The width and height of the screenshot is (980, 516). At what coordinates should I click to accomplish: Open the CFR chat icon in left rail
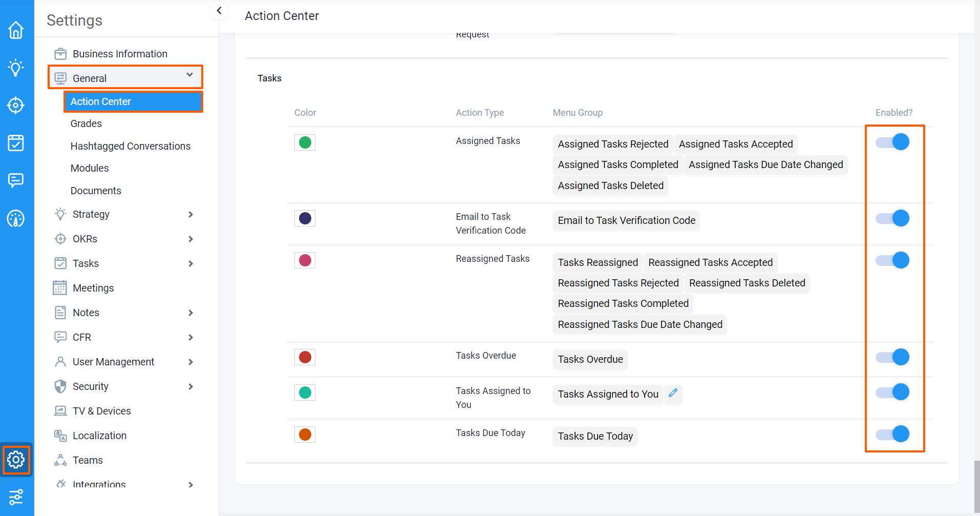coord(16,180)
